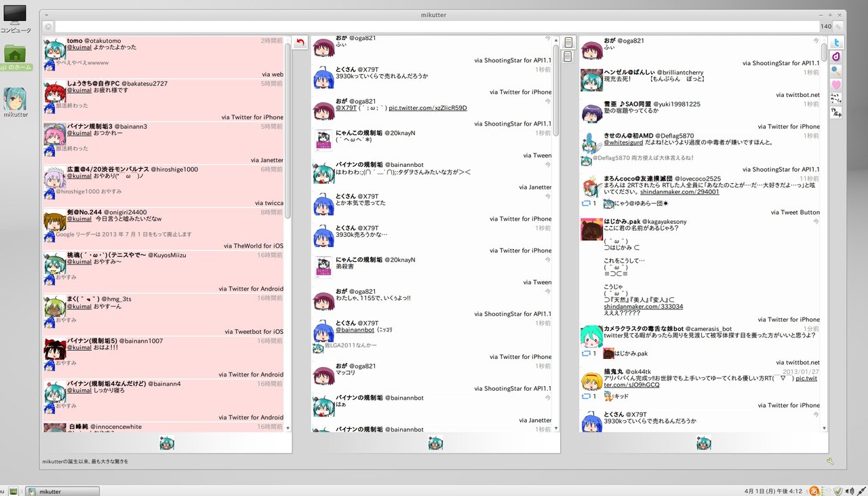Click the IME input method tray icon
The image size is (868, 496).
[814, 491]
